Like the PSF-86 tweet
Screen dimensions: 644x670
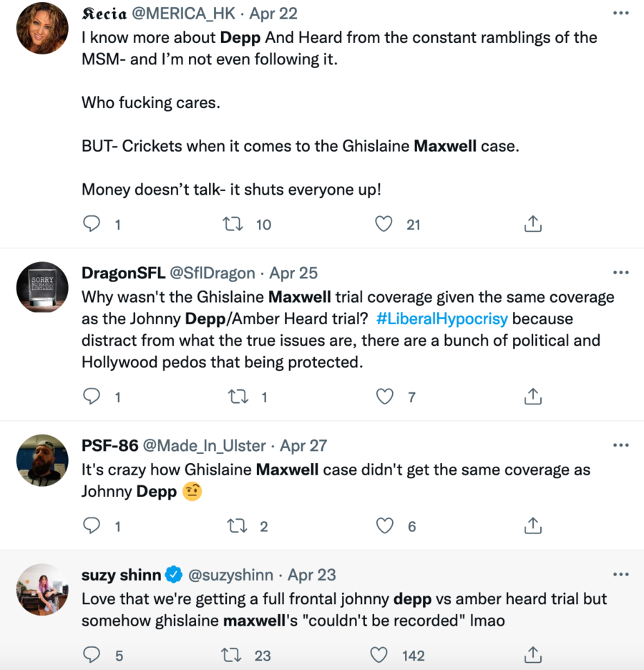[384, 526]
